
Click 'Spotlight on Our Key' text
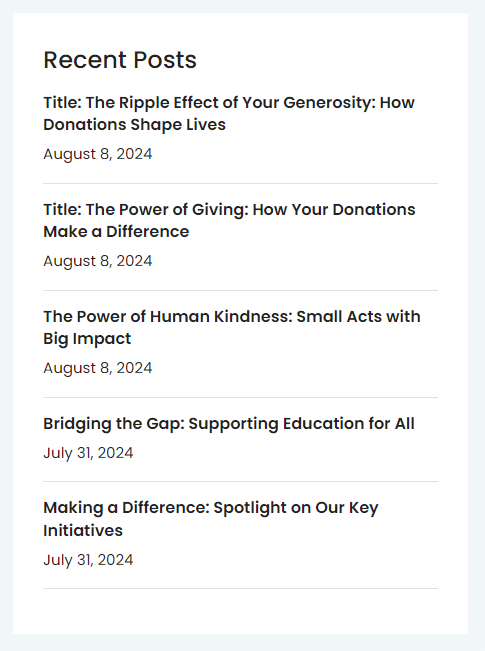(296, 508)
